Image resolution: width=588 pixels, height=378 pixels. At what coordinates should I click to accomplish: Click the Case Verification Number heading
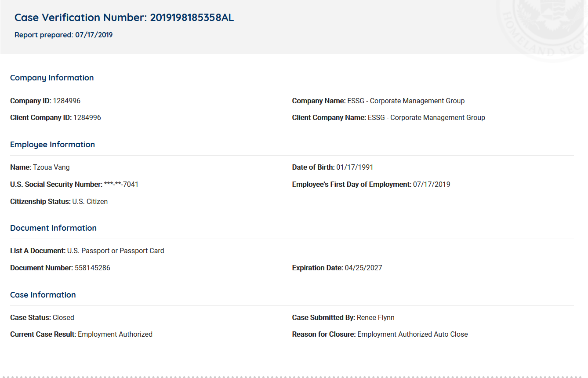[x=124, y=18]
